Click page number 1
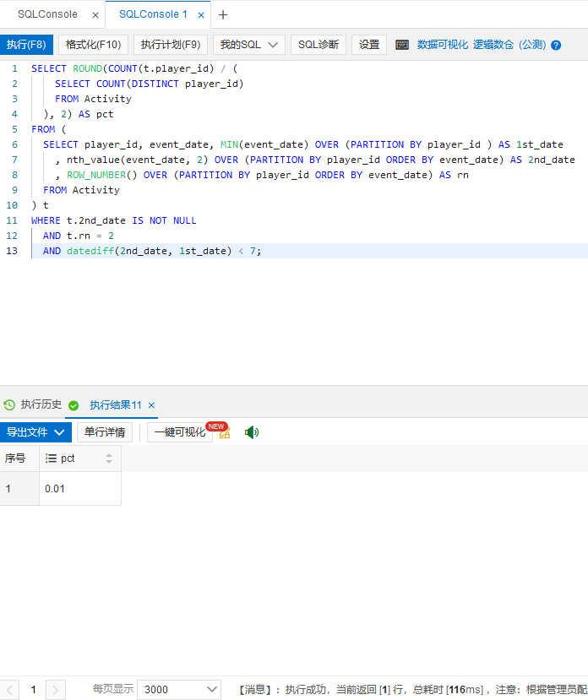 [33, 690]
